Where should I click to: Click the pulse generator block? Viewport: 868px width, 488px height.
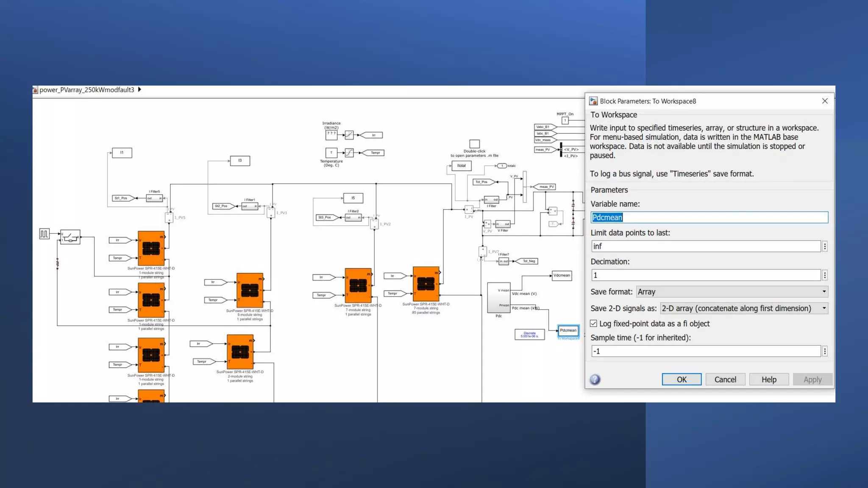click(x=44, y=234)
